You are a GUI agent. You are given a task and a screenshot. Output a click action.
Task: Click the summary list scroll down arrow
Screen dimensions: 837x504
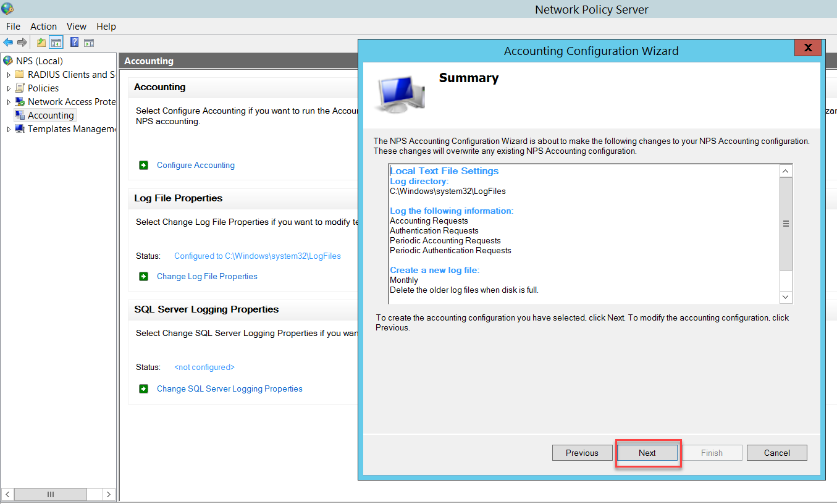point(786,297)
